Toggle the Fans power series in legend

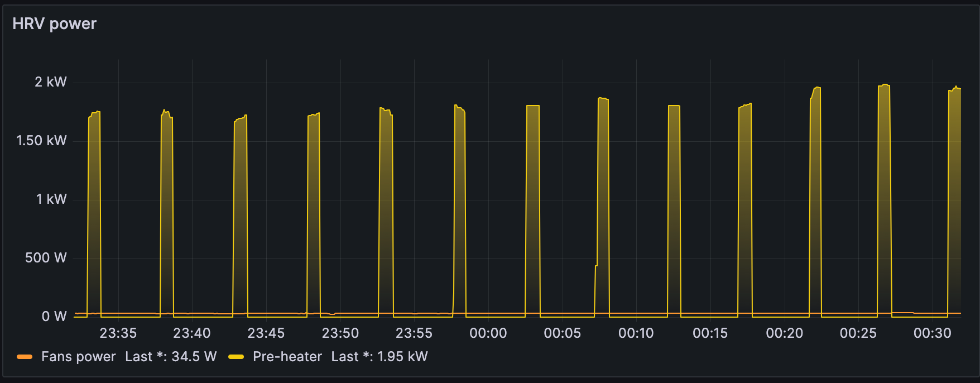[79, 357]
